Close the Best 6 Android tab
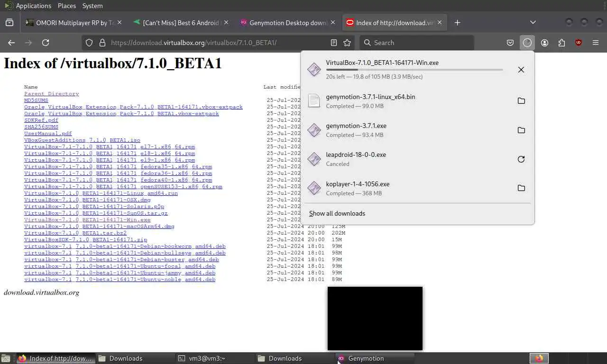 click(226, 22)
